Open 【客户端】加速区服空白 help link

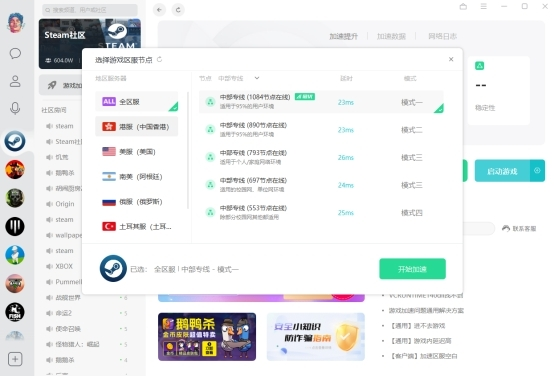tap(423, 356)
